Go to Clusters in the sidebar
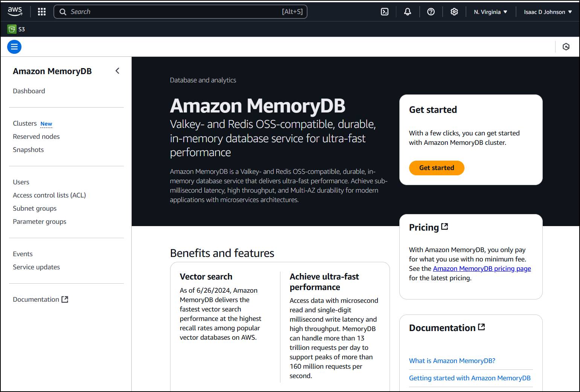The width and height of the screenshot is (580, 392). pyautogui.click(x=25, y=123)
